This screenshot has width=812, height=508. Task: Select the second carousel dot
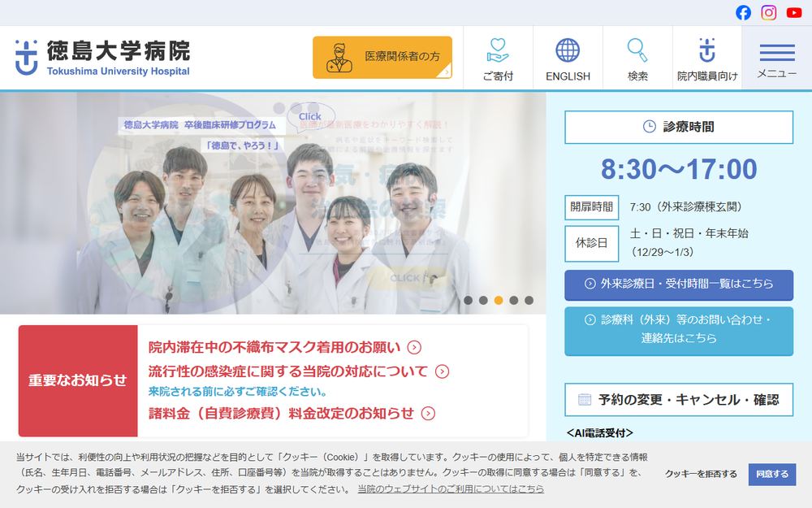click(x=483, y=300)
